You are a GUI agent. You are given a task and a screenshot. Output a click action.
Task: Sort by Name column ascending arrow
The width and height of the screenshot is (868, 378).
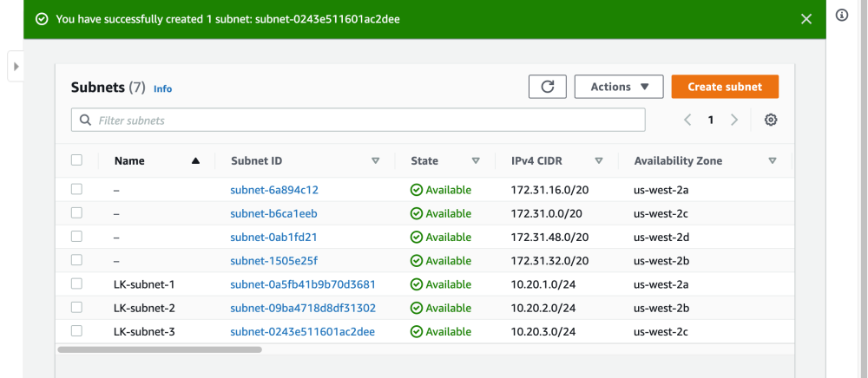tap(195, 160)
